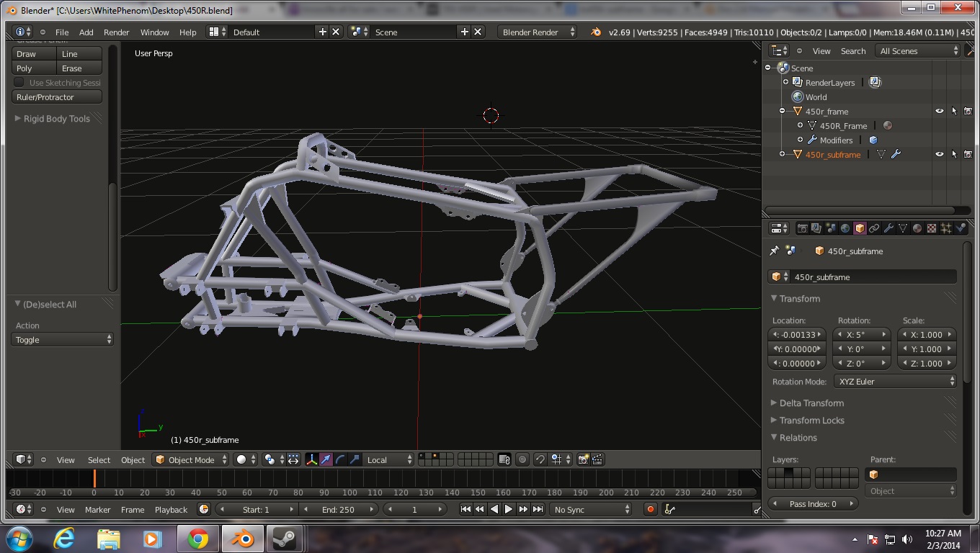Click the keying set key icon
Image resolution: width=980 pixels, height=553 pixels.
pyautogui.click(x=669, y=509)
